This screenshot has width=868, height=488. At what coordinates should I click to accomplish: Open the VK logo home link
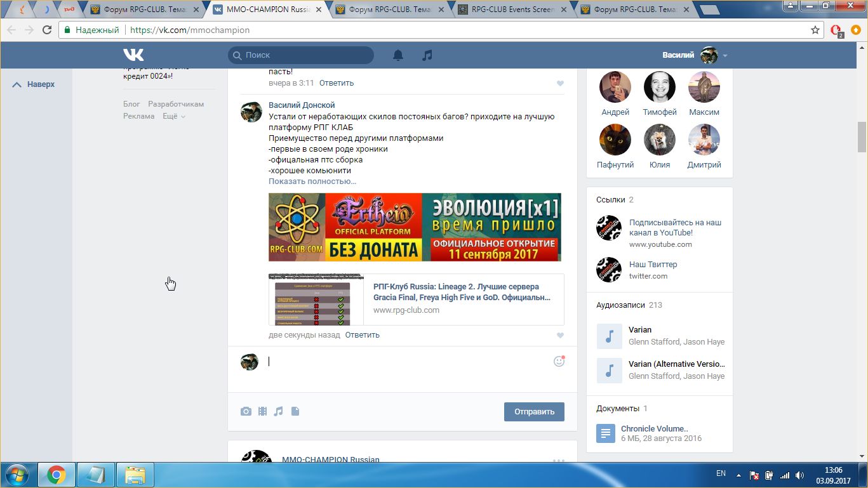point(133,55)
